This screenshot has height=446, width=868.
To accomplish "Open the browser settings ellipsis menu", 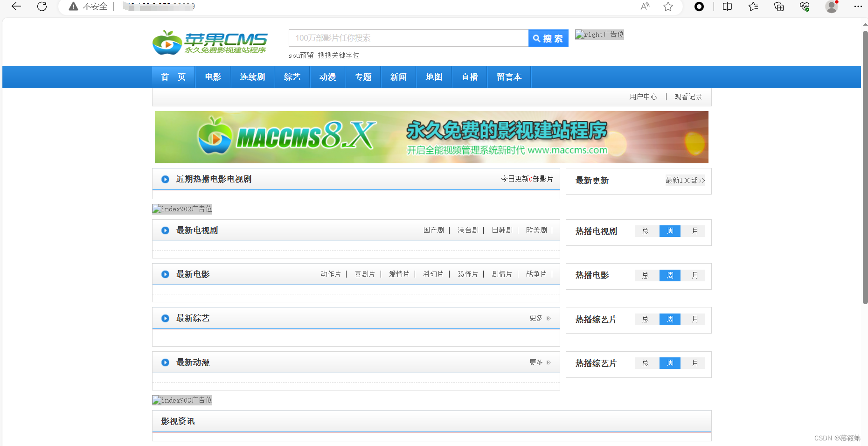I will 858,7.
